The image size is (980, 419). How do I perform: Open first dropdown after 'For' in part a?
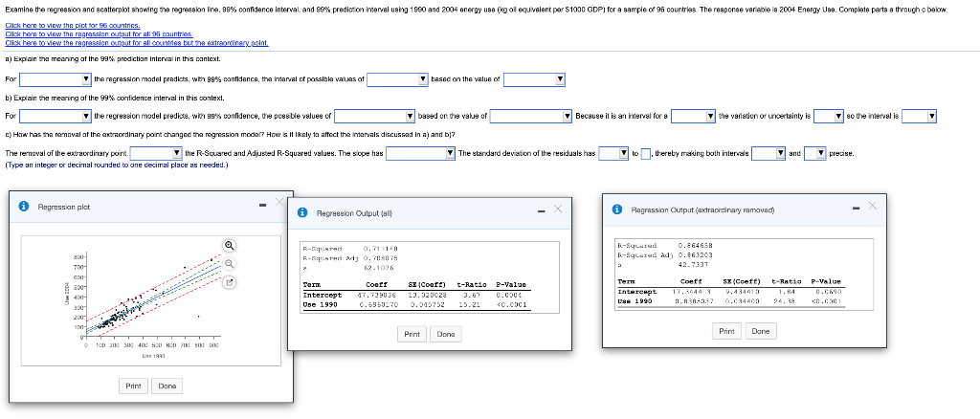[56, 79]
